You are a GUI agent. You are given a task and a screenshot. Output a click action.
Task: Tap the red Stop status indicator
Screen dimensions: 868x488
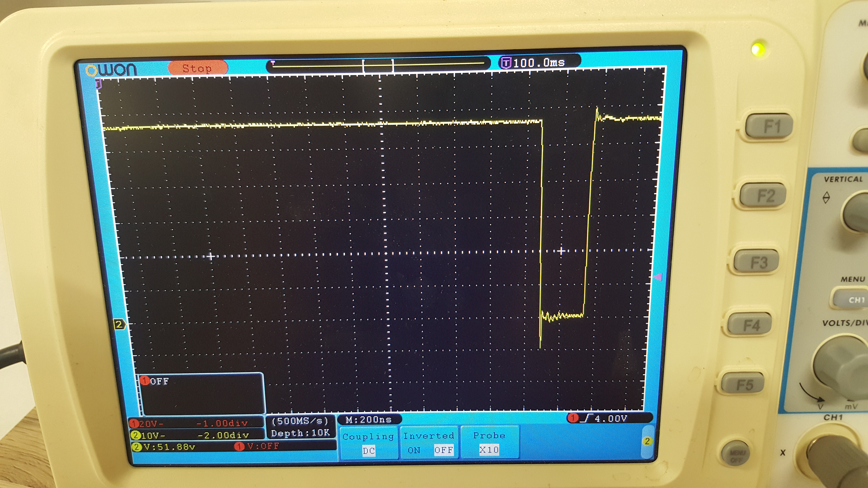(198, 68)
